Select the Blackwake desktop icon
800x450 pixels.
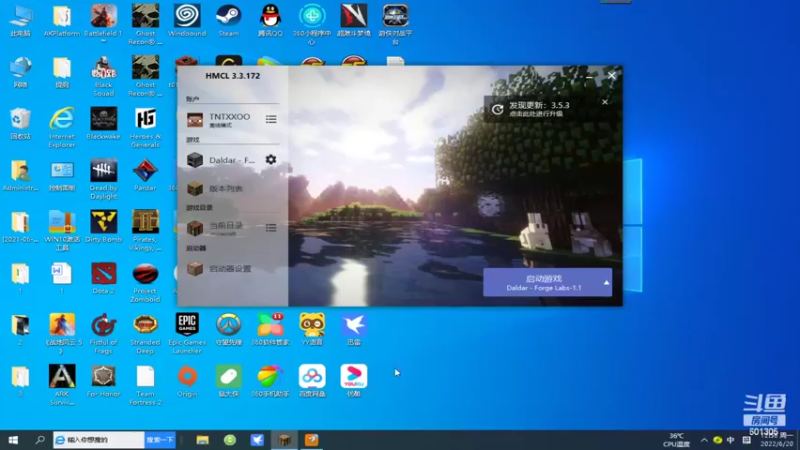point(104,123)
